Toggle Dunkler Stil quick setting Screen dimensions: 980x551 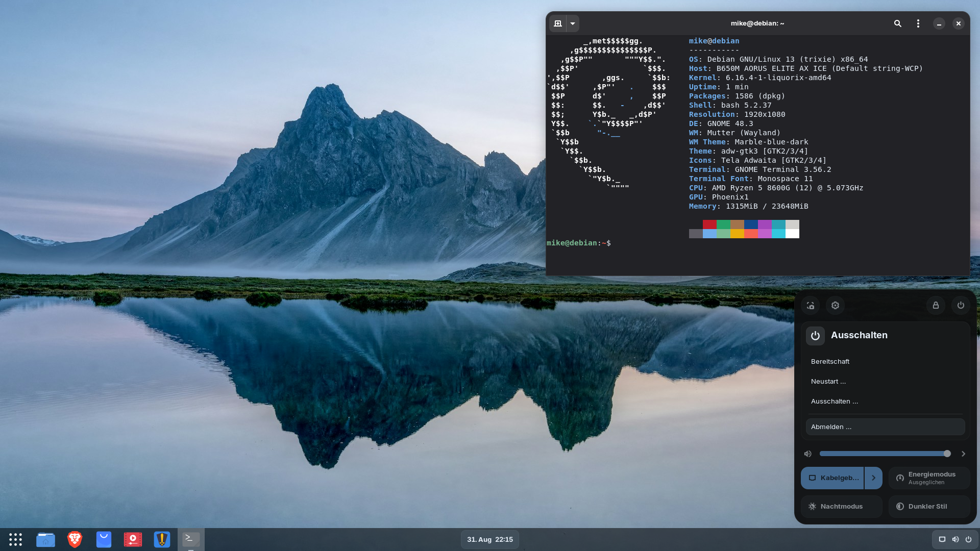pyautogui.click(x=929, y=507)
